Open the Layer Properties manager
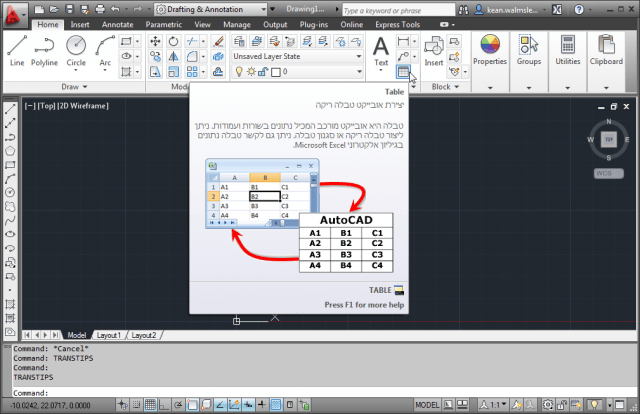Viewport: 640px width, 414px height. [239, 41]
